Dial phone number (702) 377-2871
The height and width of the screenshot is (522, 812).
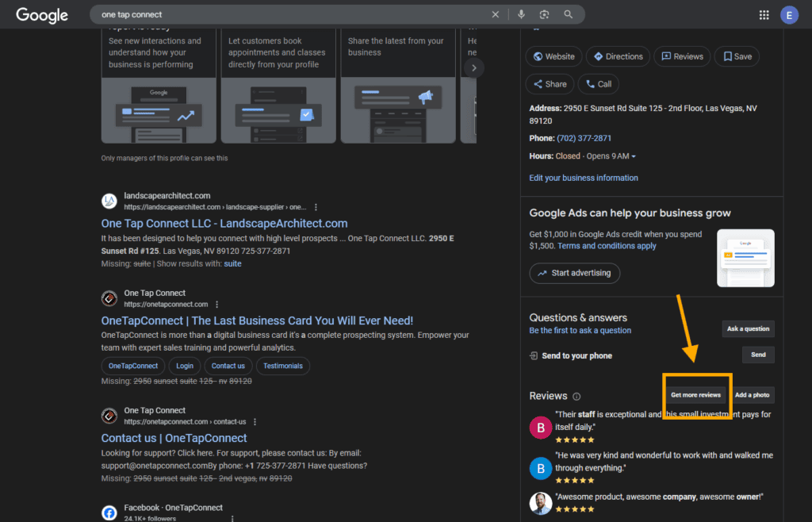[584, 138]
